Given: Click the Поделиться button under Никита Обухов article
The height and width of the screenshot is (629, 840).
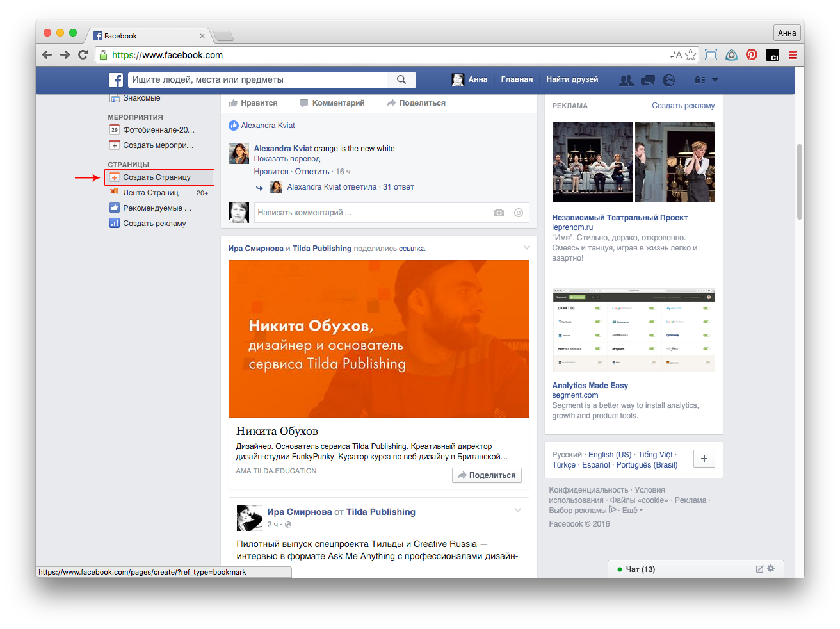Looking at the screenshot, I should pos(487,475).
